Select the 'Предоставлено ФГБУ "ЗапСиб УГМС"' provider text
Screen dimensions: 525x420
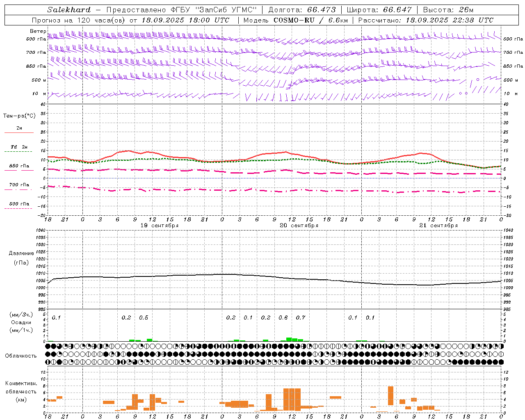coord(182,10)
